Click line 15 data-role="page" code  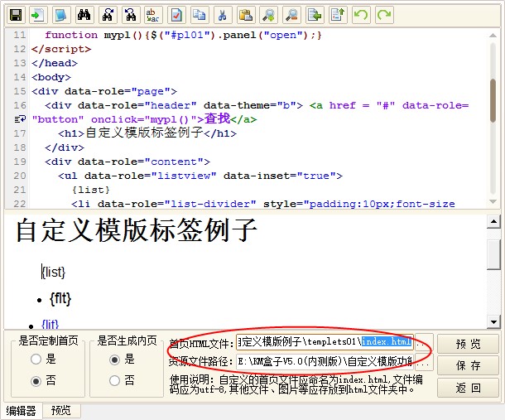pos(104,92)
